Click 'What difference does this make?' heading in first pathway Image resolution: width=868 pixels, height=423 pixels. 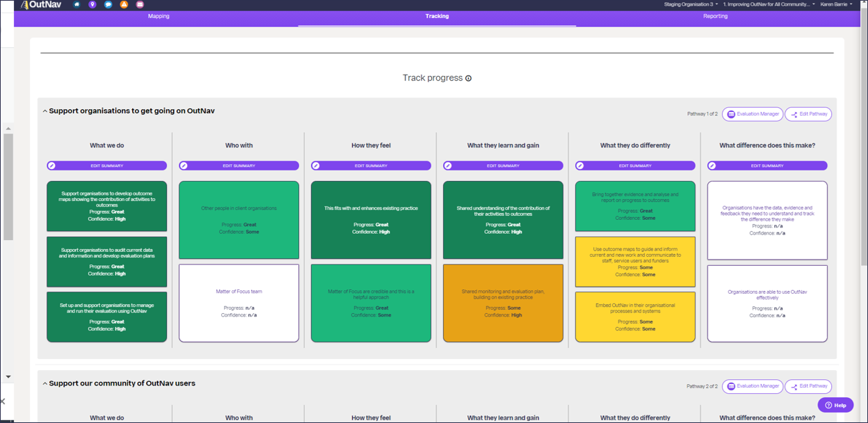pos(768,145)
